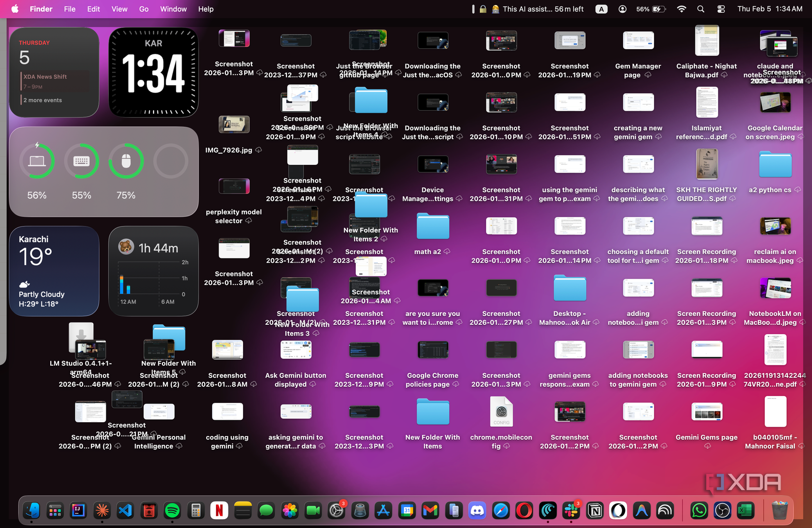The image size is (812, 528).
Task: Select the IMG_7926.jpg file
Action: click(234, 135)
